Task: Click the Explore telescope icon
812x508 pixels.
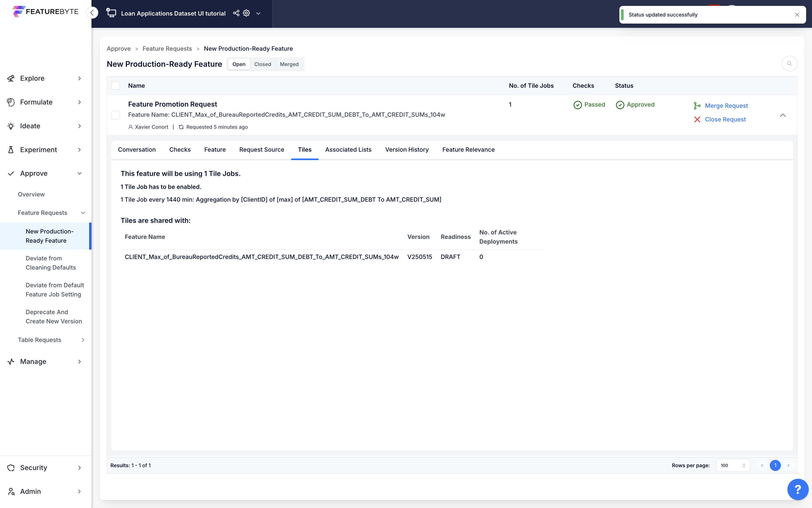Action: 11,78
